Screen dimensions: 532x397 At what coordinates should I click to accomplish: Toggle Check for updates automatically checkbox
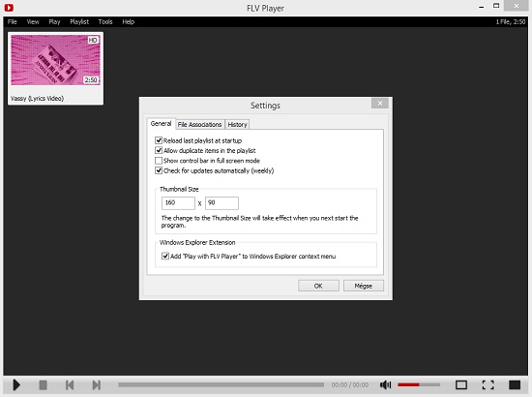[x=159, y=170]
